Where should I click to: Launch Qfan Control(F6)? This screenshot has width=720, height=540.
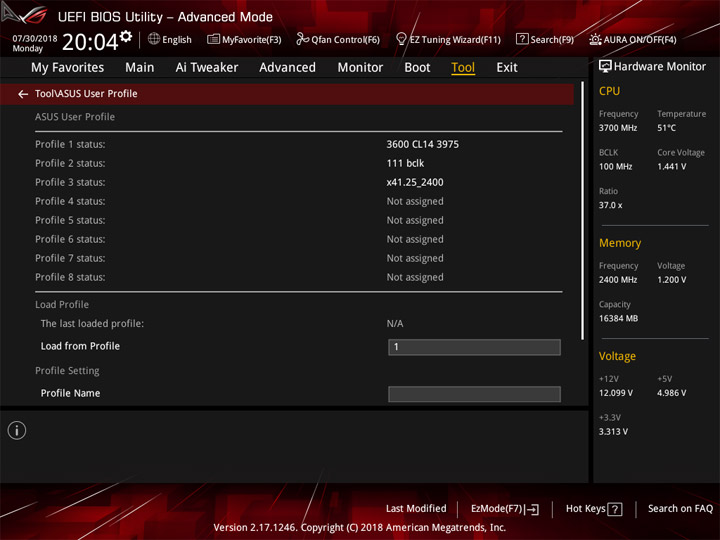(x=338, y=39)
